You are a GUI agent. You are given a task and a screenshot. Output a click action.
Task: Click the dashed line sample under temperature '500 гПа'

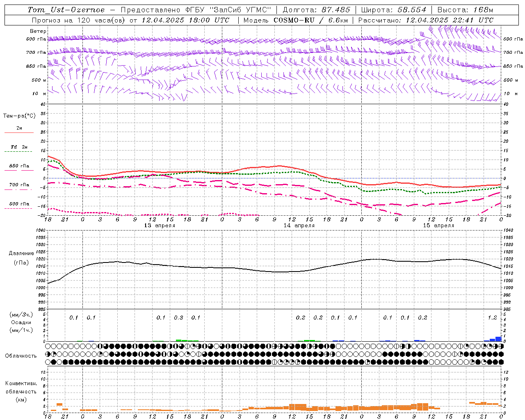click(x=18, y=209)
